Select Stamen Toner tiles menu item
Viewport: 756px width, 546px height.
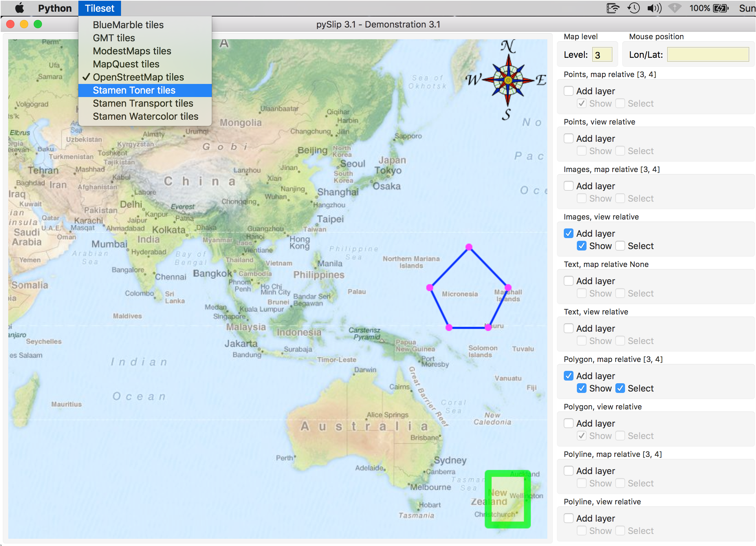[x=134, y=90]
